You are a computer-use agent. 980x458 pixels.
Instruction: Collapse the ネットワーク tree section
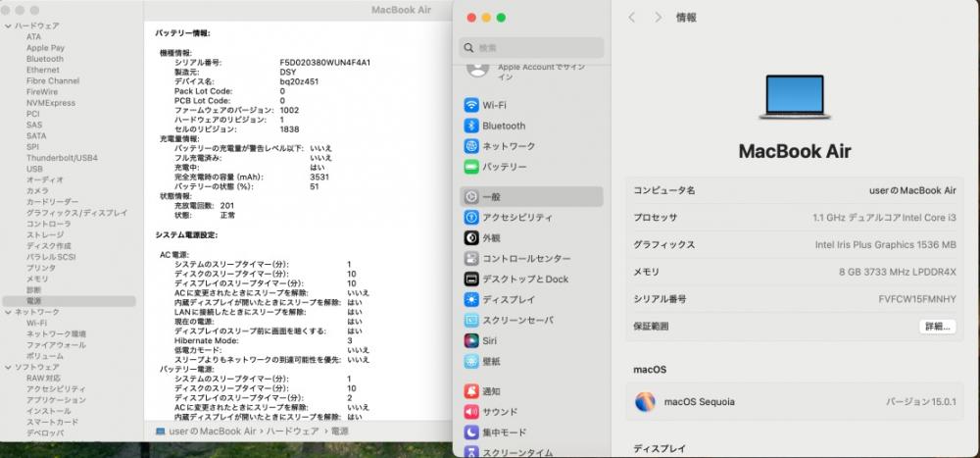coord(8,312)
